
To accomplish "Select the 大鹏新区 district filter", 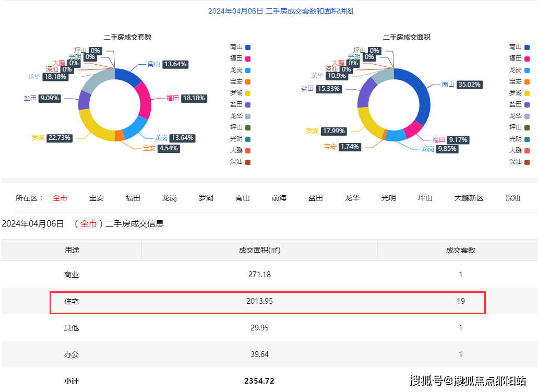I will point(469,198).
